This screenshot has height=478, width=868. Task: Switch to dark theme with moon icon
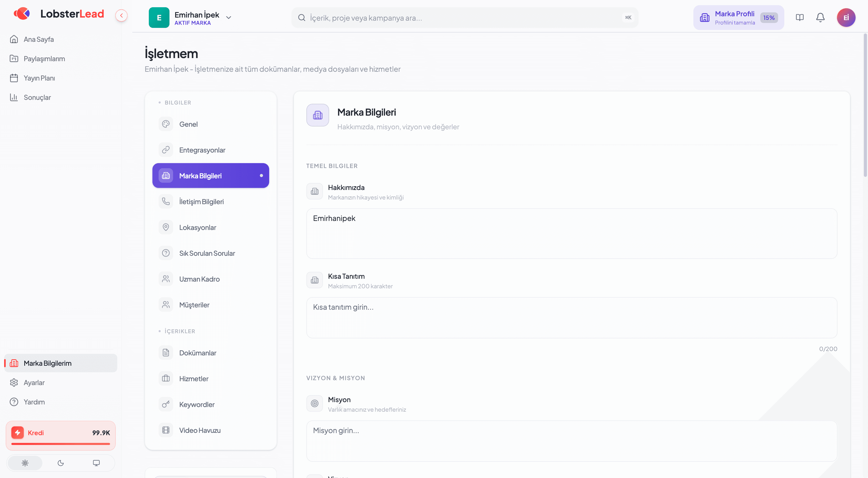coord(61,463)
